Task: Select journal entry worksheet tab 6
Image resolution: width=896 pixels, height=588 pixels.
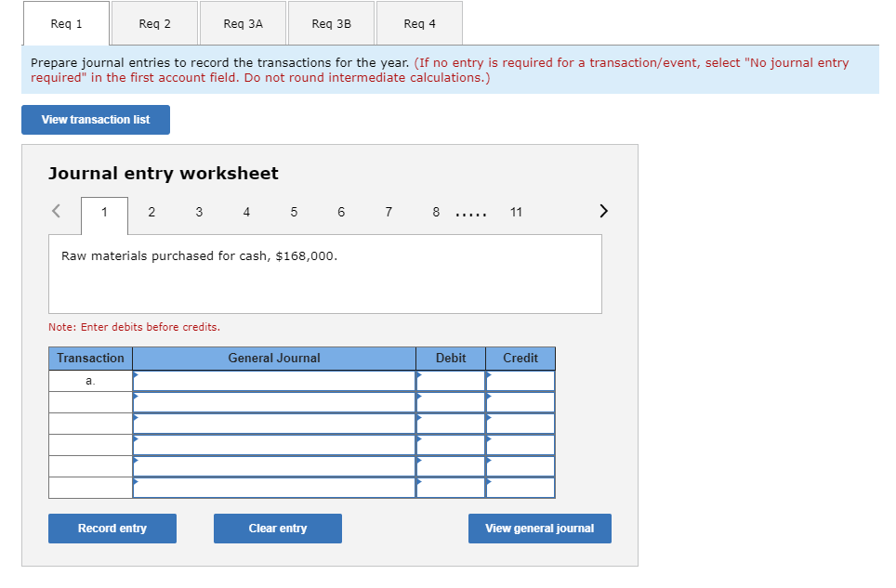Action: tap(341, 213)
